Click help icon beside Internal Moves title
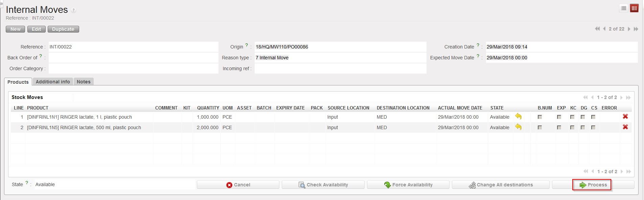The width and height of the screenshot is (644, 200). coord(73,11)
